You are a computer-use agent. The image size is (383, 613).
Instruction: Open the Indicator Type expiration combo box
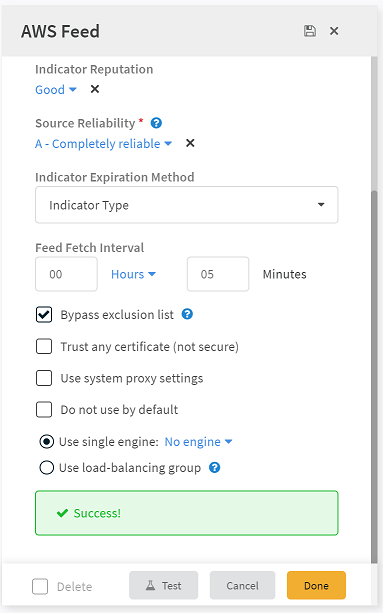(x=186, y=205)
